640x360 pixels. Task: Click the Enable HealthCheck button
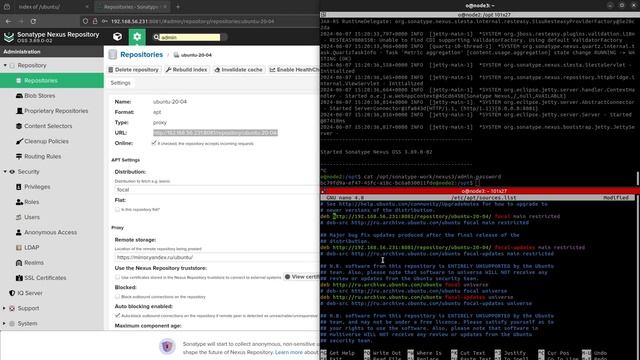coord(294,70)
